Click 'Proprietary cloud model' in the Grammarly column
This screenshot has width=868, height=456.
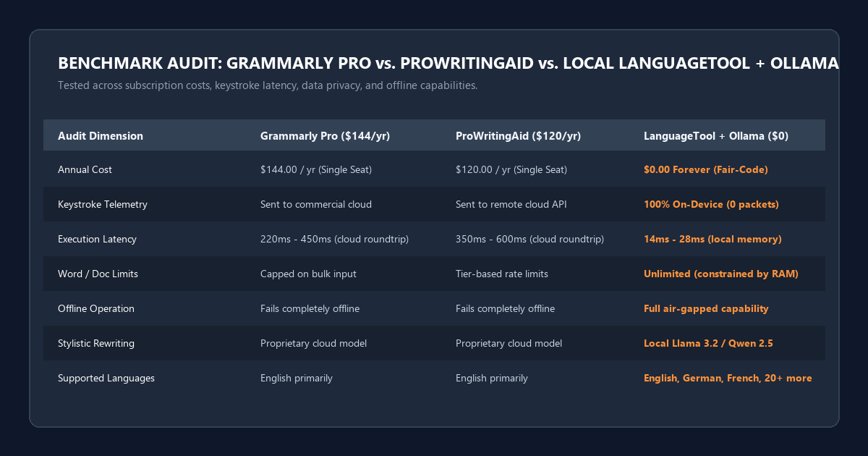(313, 343)
